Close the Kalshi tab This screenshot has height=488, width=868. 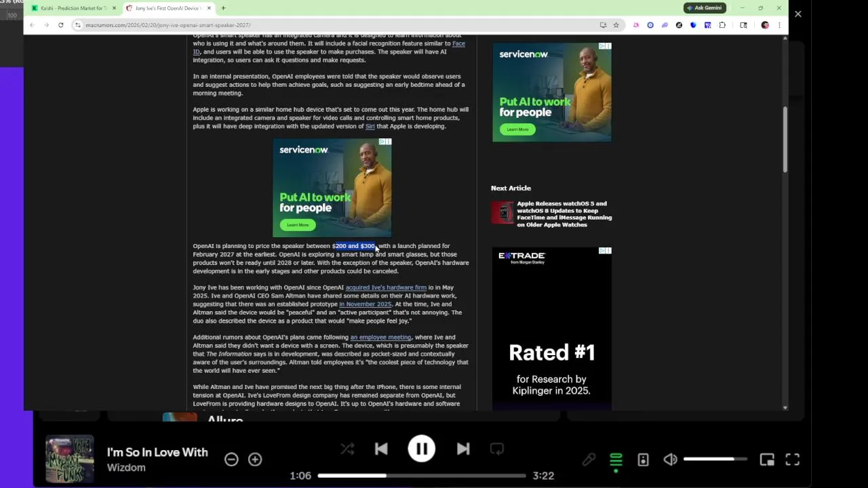[114, 8]
